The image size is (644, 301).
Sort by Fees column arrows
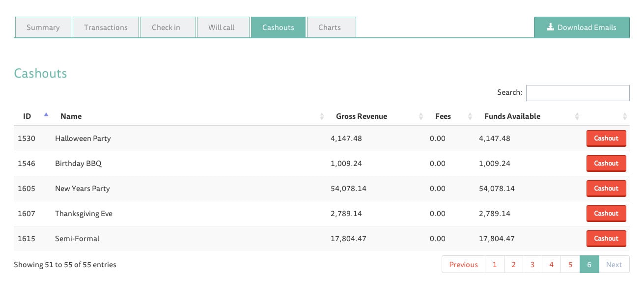coord(470,116)
